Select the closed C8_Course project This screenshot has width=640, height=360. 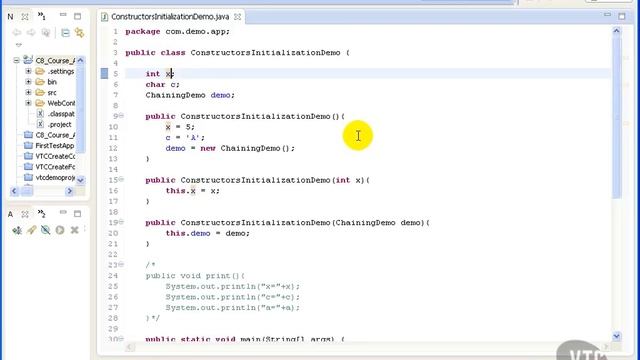pos(49,135)
